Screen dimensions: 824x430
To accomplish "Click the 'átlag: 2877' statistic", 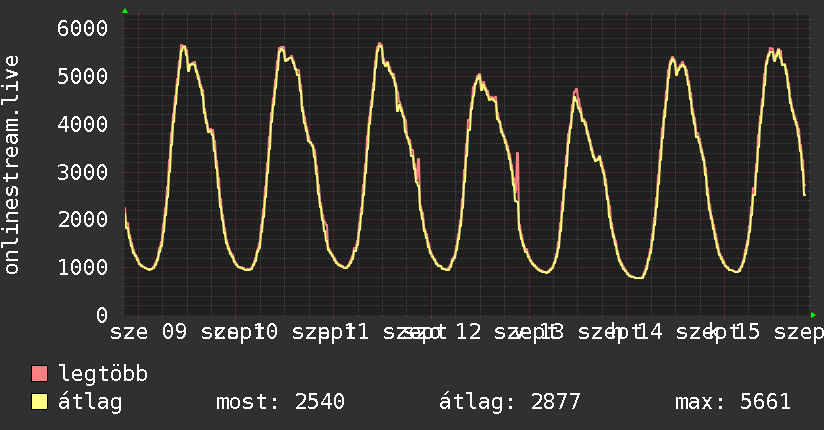I will pyautogui.click(x=510, y=403).
